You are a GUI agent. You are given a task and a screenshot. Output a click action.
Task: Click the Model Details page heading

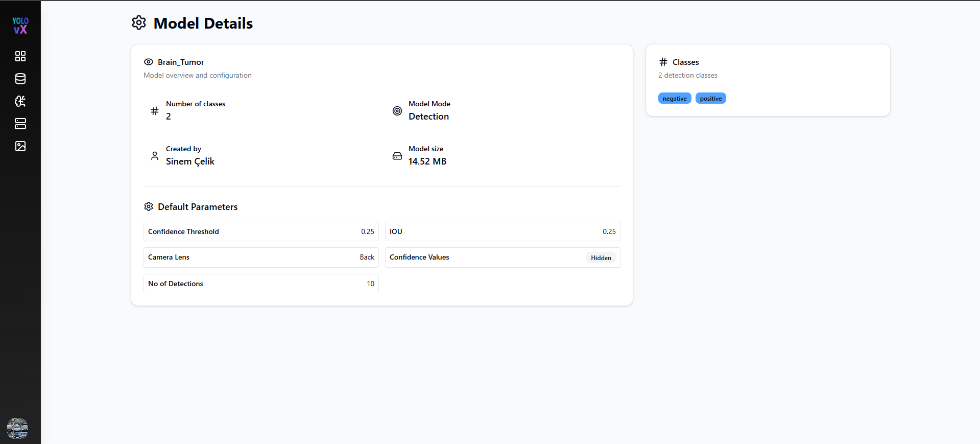tap(203, 24)
